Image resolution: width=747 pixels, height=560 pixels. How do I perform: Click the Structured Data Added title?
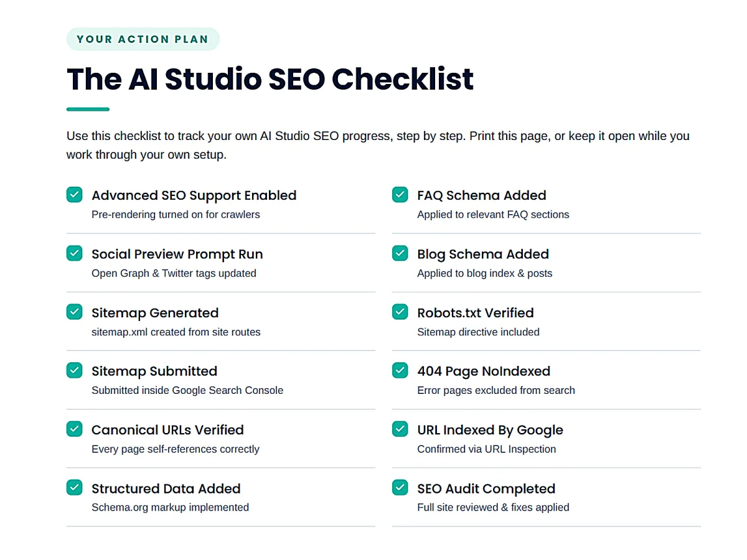(x=166, y=488)
